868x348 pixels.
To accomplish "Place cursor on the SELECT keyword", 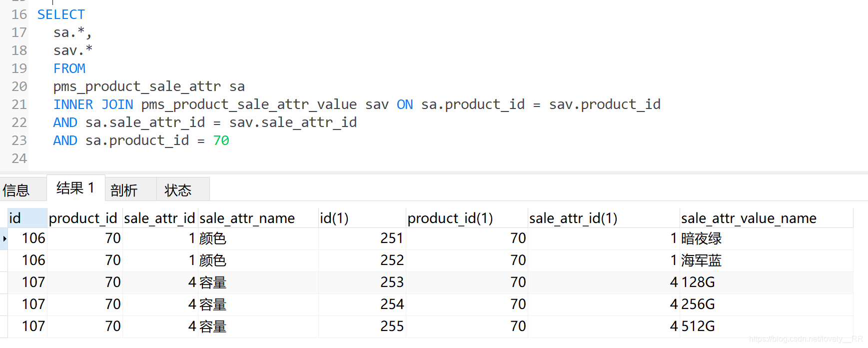I will point(61,14).
